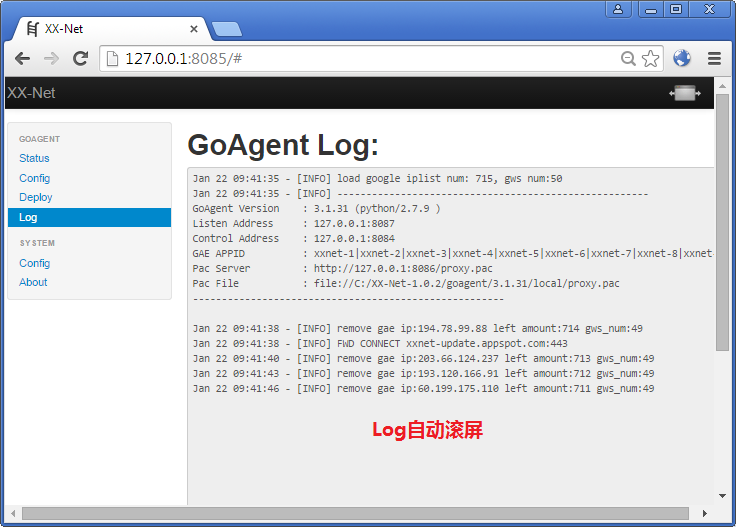
Task: Click the vertical scrollbar thumb
Action: [x=722, y=222]
